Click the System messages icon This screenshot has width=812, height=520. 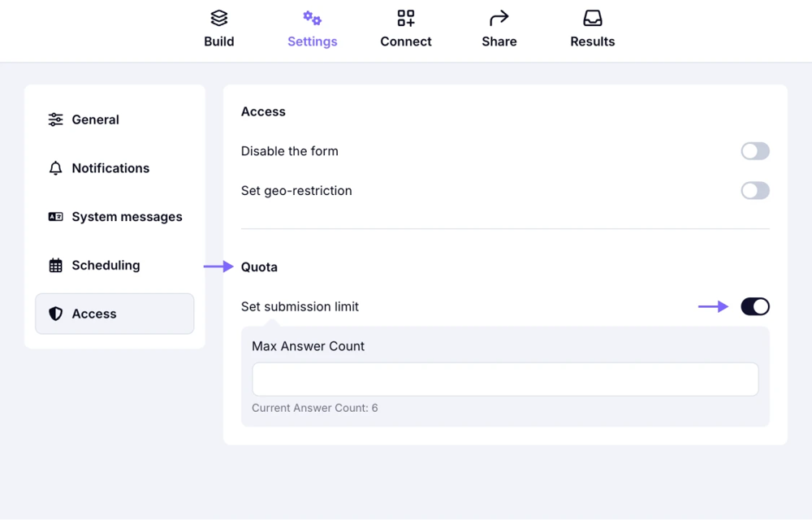(55, 216)
